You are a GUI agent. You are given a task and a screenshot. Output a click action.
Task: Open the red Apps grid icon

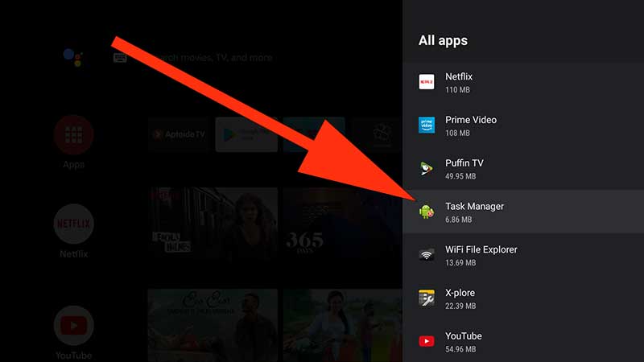coord(73,135)
